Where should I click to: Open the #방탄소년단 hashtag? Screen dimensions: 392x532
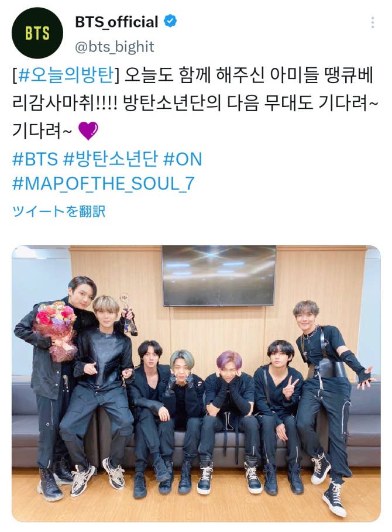coord(111,159)
